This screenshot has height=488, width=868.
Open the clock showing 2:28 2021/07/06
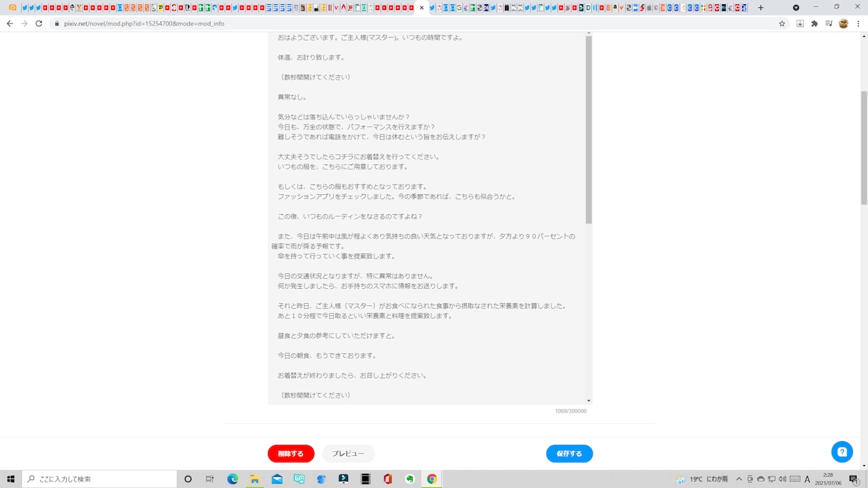point(828,479)
